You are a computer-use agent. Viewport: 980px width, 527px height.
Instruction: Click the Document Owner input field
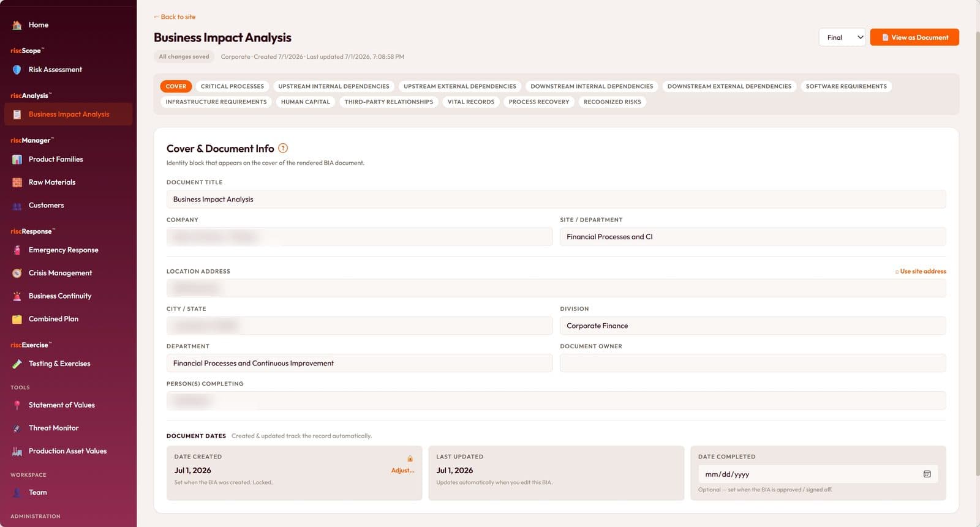click(753, 364)
